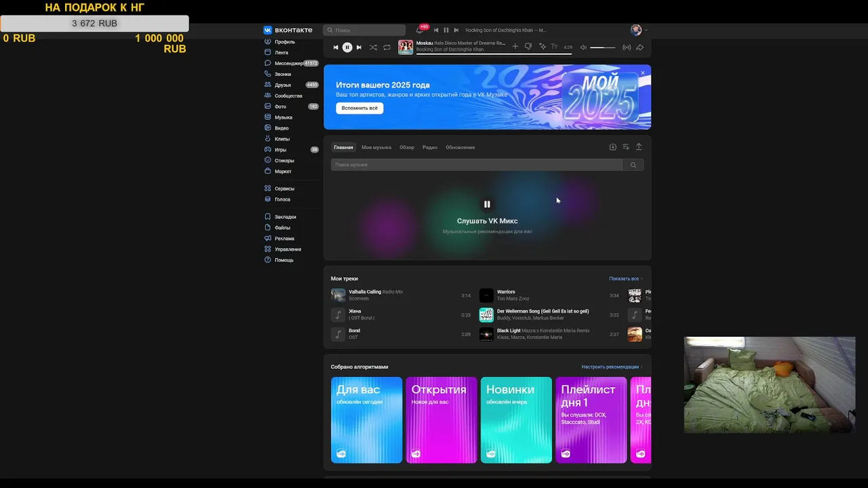Open Настроить рекомендации link
868x488 pixels.
coord(612,367)
